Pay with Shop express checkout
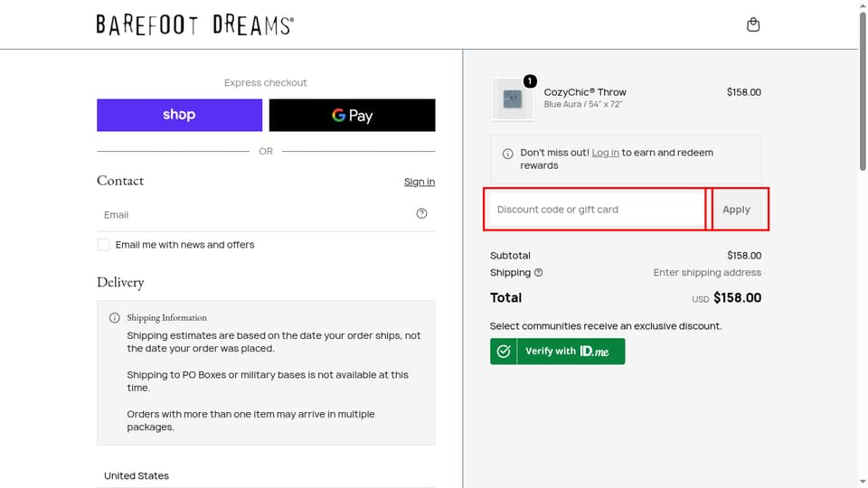 (x=179, y=115)
